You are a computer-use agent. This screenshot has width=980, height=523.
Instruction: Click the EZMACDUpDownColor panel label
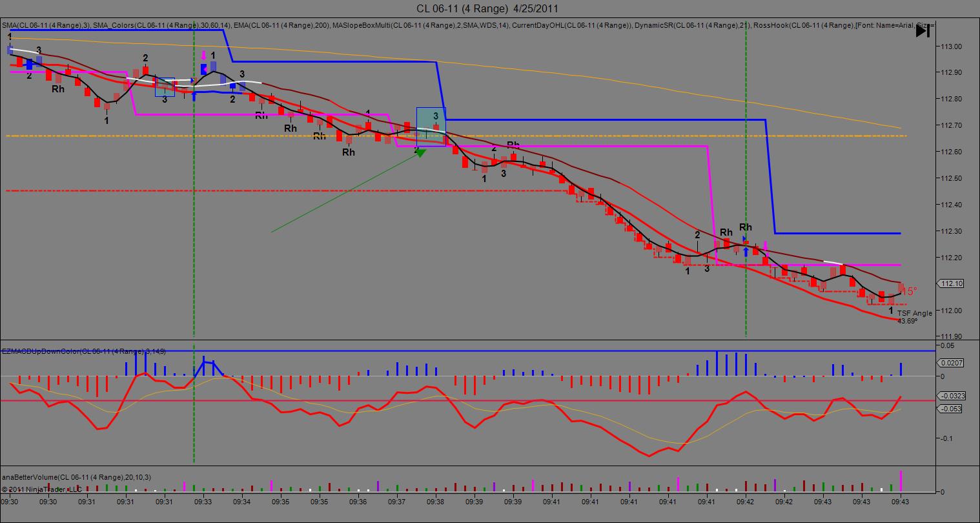pos(84,351)
